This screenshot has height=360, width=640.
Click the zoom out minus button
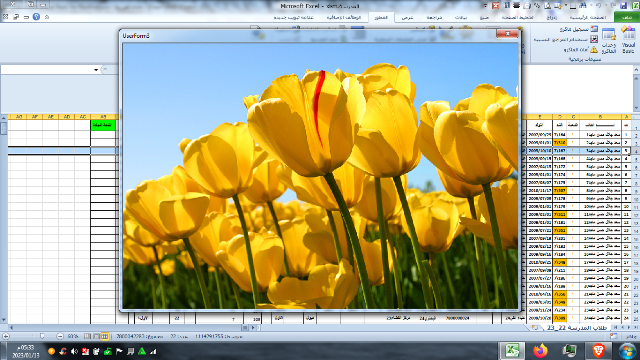coord(60,336)
